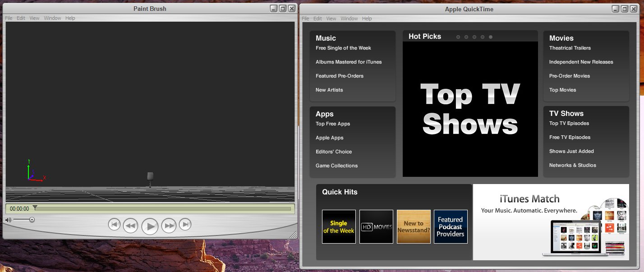The width and height of the screenshot is (644, 272).
Task: Open New Artists link
Action: tap(329, 90)
